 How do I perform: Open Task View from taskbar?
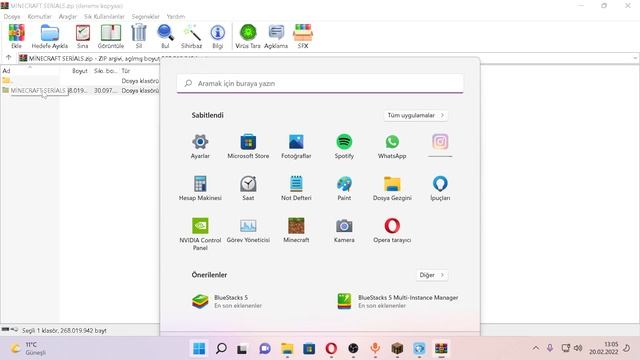(242, 349)
